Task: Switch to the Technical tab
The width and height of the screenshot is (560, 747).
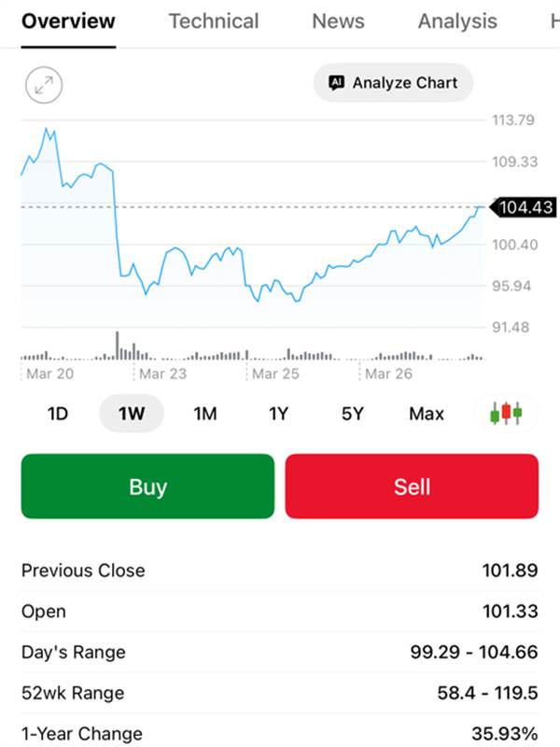Action: (x=214, y=21)
